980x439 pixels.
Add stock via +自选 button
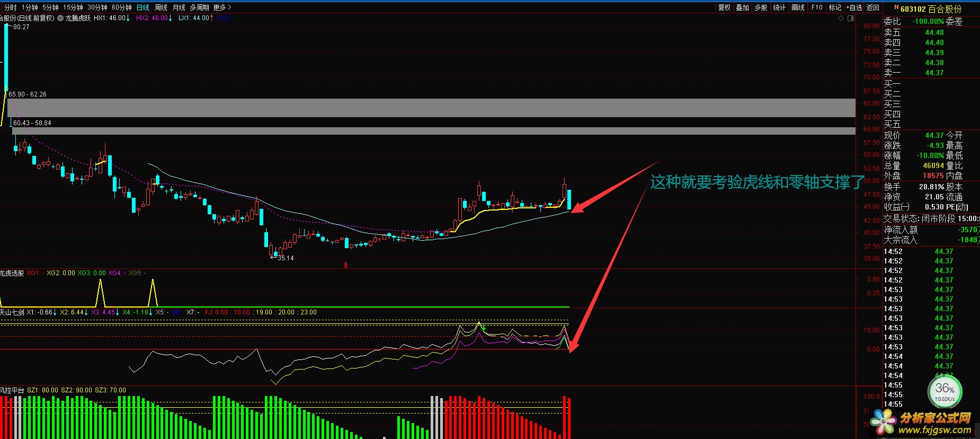[x=854, y=7]
